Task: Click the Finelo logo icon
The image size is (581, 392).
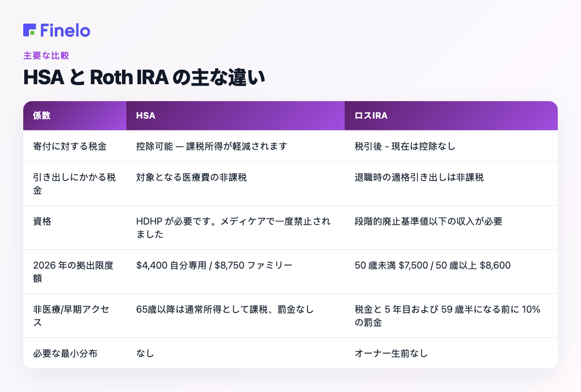Action: tap(30, 30)
